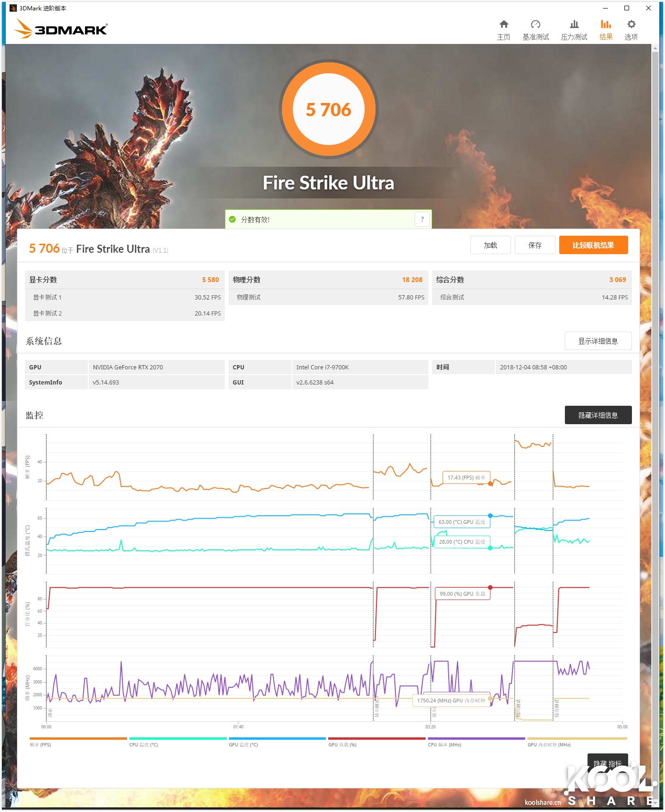Click the 5 706 score circle
The height and width of the screenshot is (812, 665).
(329, 109)
